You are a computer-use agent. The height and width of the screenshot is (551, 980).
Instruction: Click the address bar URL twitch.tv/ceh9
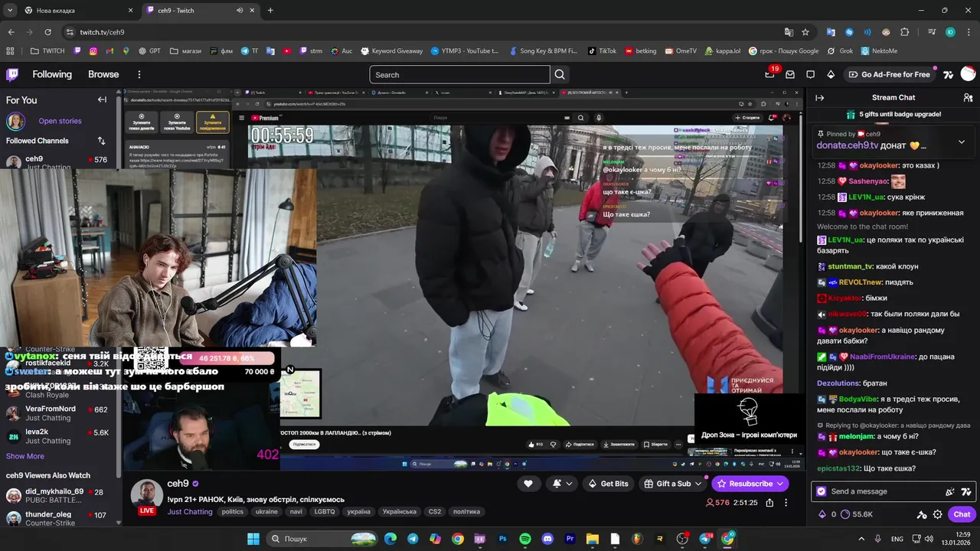click(102, 32)
